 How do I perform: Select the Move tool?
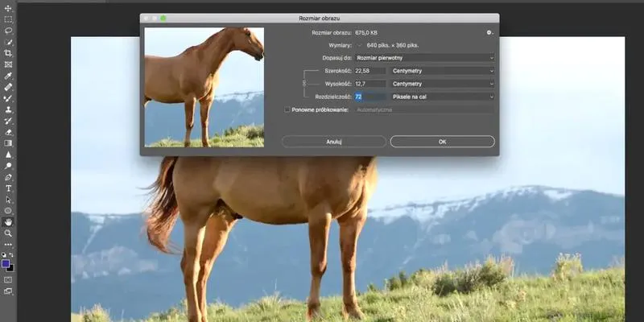(8, 8)
